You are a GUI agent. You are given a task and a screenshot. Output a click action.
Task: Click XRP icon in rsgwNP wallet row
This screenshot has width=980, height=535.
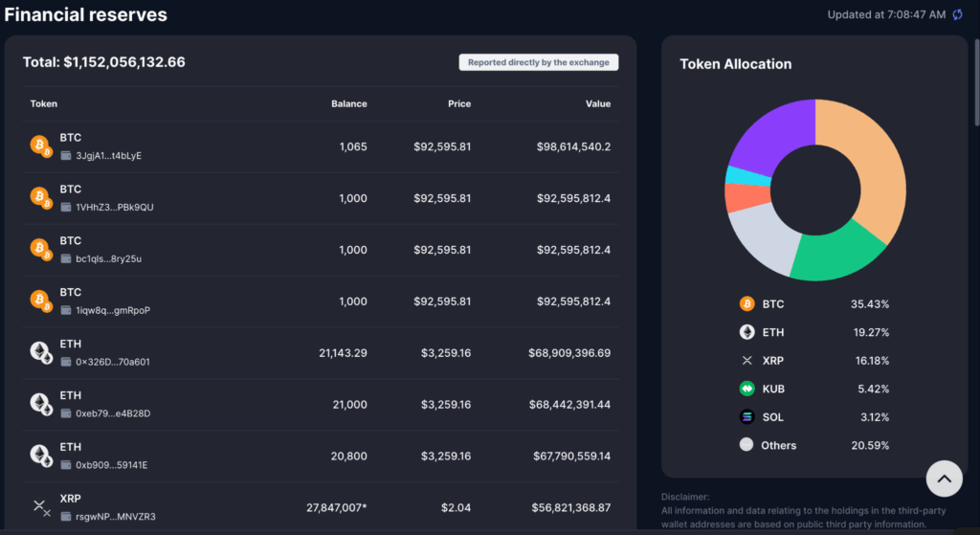[41, 507]
